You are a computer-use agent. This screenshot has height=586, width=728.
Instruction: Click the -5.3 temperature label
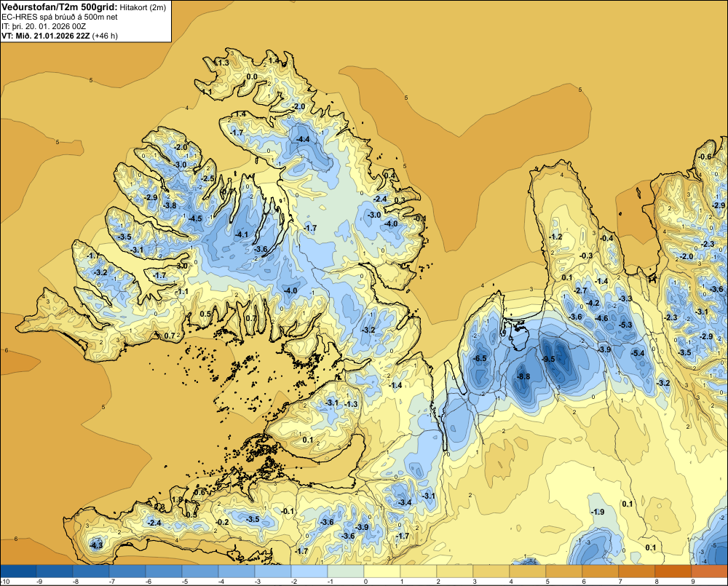coord(626,325)
